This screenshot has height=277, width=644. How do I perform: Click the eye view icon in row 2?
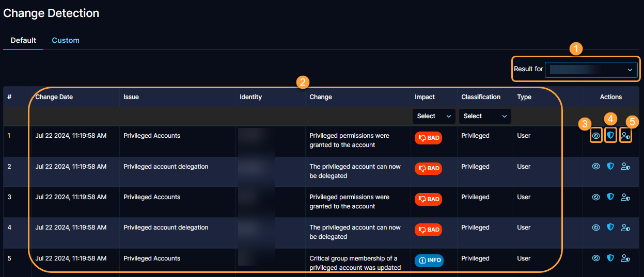point(596,167)
